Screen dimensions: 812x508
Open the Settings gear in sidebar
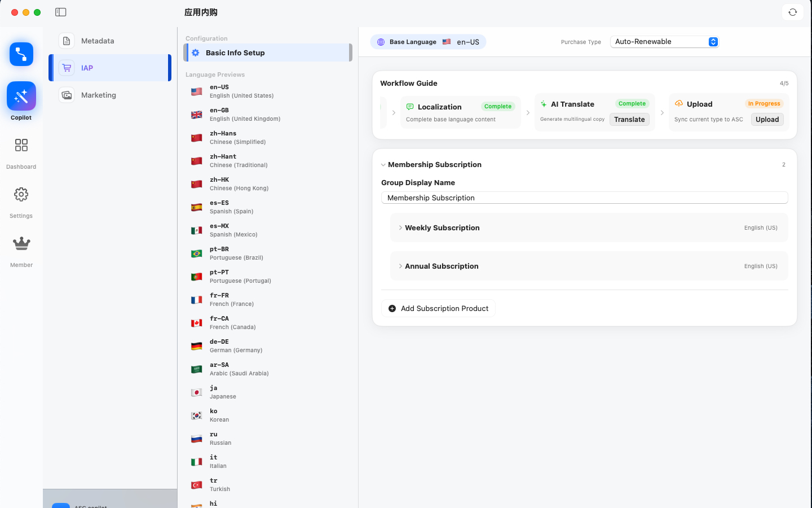pyautogui.click(x=21, y=194)
